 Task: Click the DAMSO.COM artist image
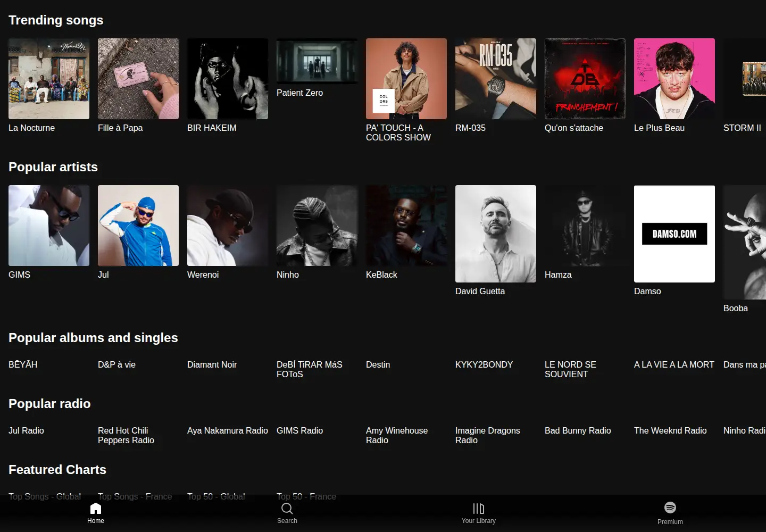tap(675, 234)
